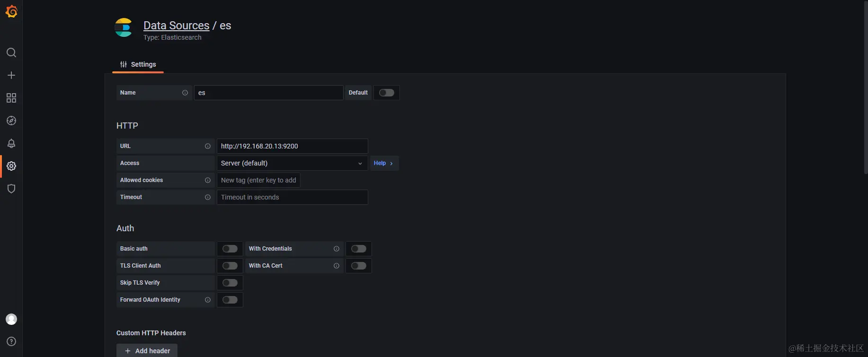
Task: Click the info icon for With CA Cert
Action: (337, 266)
